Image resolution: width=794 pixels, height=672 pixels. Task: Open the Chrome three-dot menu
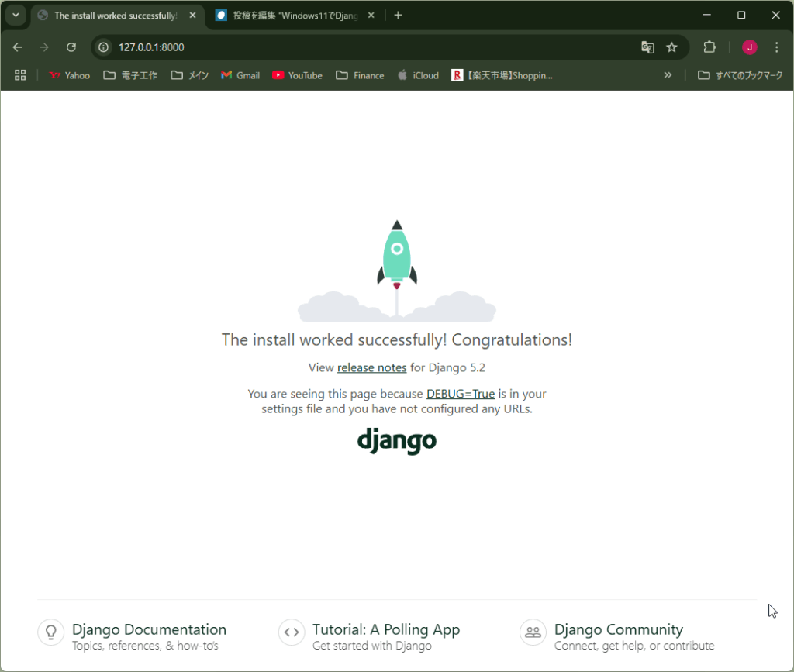coord(776,47)
